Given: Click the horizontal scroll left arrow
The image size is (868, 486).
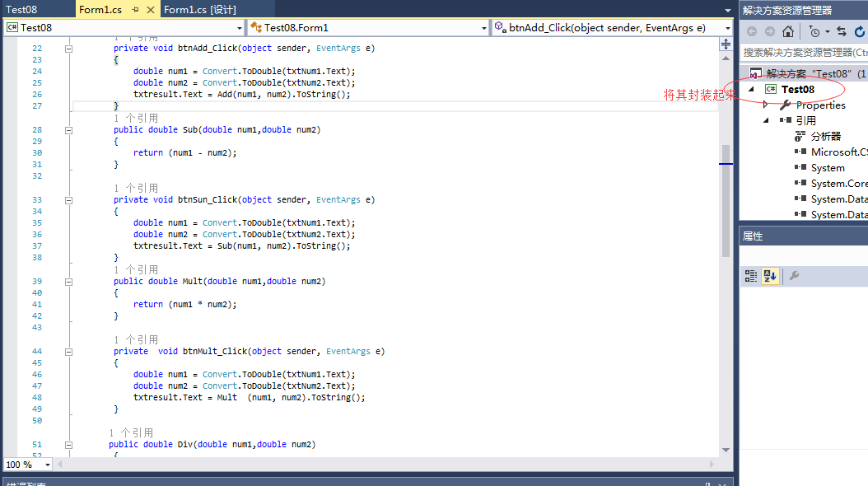Looking at the screenshot, I should click(60, 465).
